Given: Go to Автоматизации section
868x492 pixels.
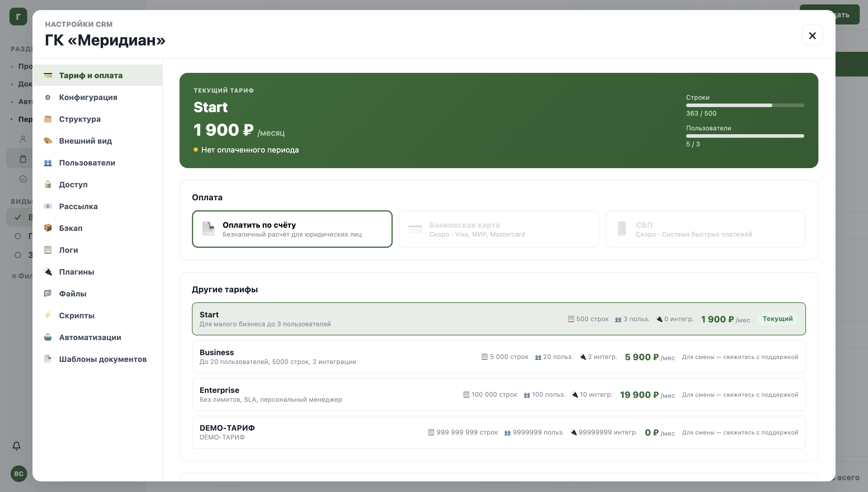Looking at the screenshot, I should tap(98, 337).
